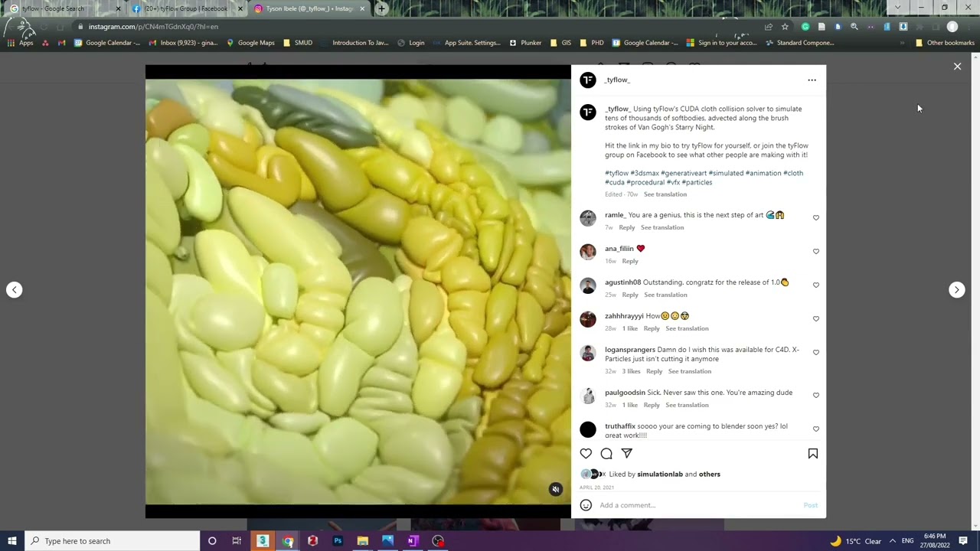Reply to logansprangers' comment
Viewport: 980px width, 551px height.
[654, 371]
